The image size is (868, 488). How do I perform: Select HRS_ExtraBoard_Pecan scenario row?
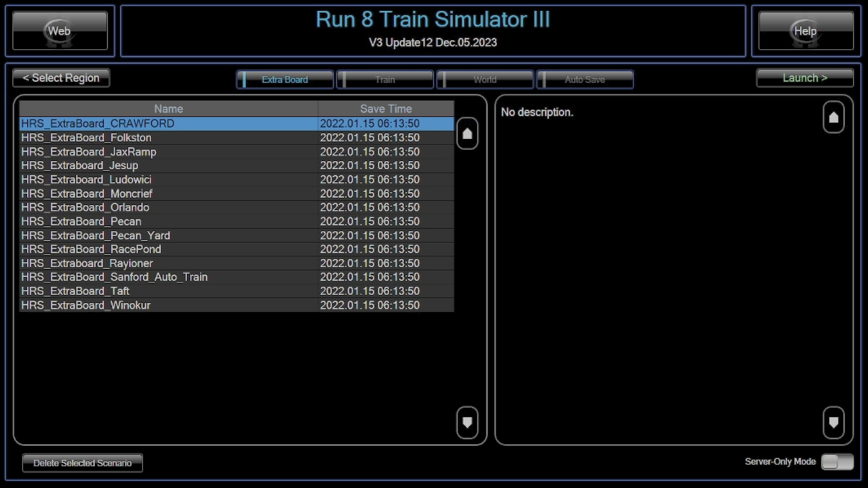click(237, 221)
